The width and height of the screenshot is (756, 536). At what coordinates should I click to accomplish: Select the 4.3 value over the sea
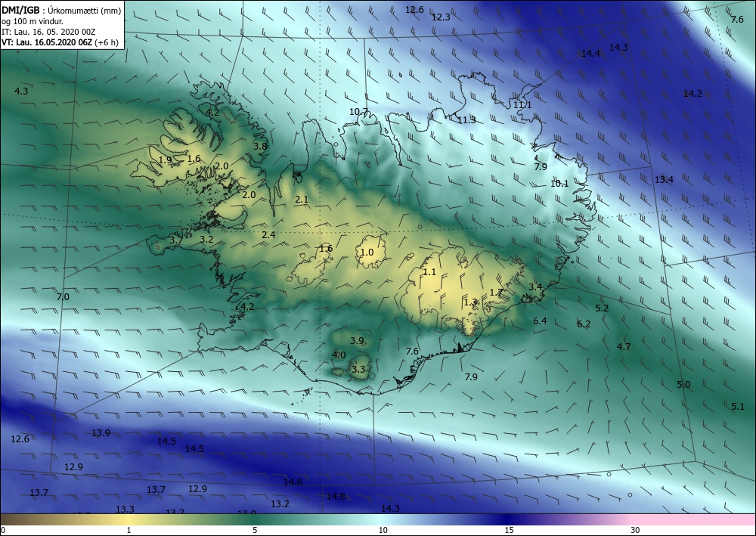click(x=21, y=91)
